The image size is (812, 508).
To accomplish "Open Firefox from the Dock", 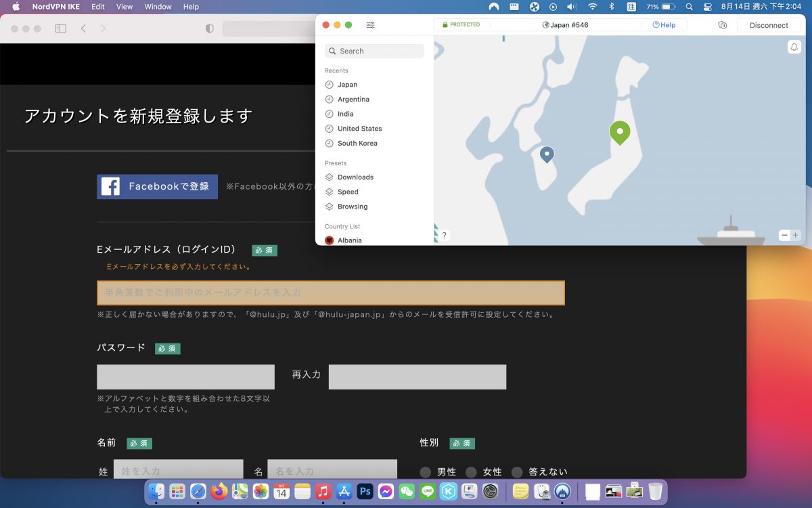I will click(x=219, y=492).
